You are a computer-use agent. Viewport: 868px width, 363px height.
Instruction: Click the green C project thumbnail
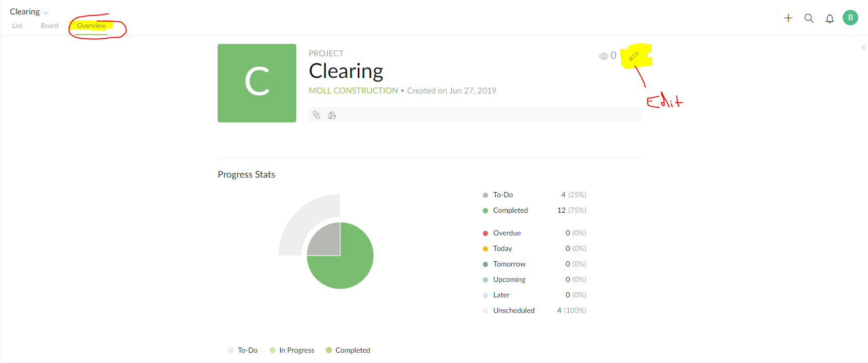[257, 83]
